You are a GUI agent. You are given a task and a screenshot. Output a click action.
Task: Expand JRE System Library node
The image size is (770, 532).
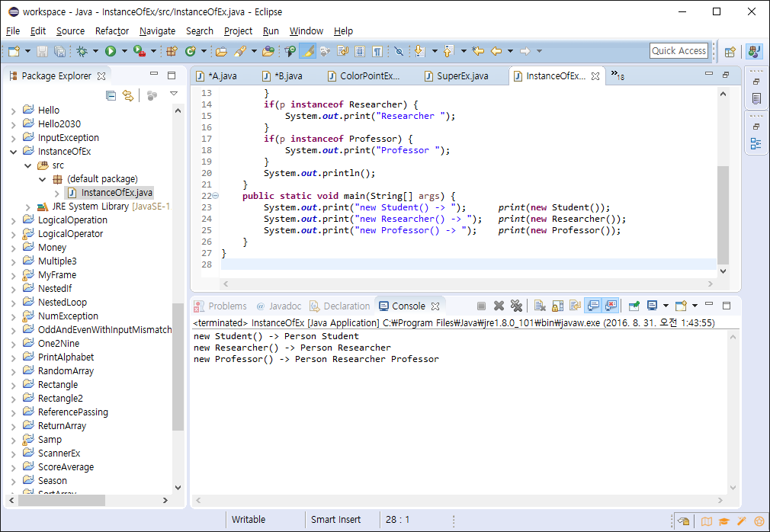[28, 207]
